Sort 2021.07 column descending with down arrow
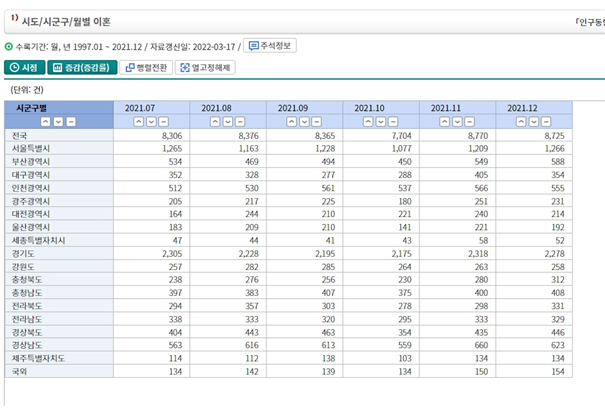Screen dimensions: 605x410 (151, 122)
